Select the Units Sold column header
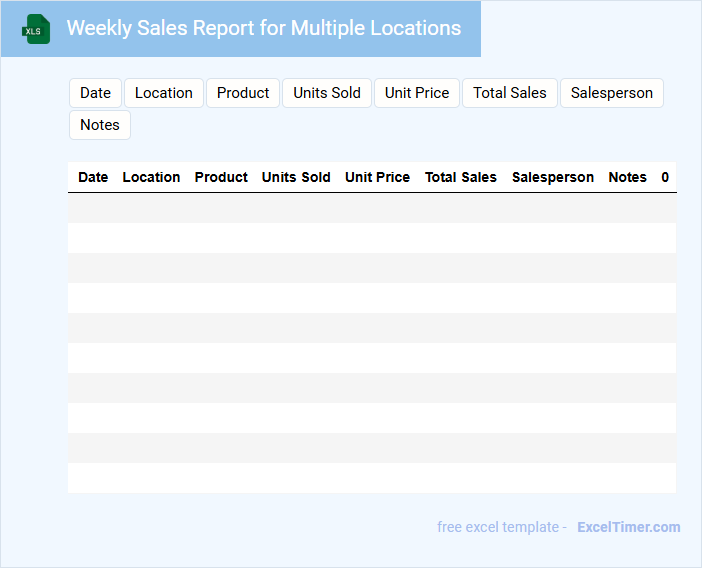 [x=296, y=177]
